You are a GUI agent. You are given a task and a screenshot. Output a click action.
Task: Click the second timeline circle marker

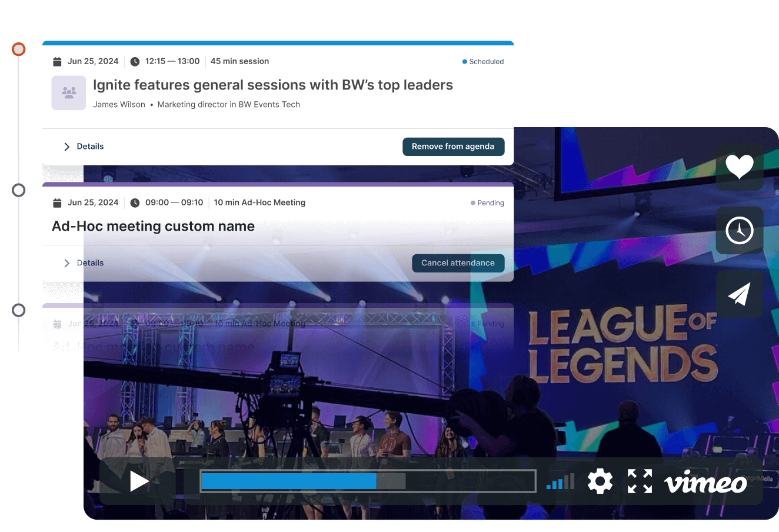pyautogui.click(x=19, y=190)
